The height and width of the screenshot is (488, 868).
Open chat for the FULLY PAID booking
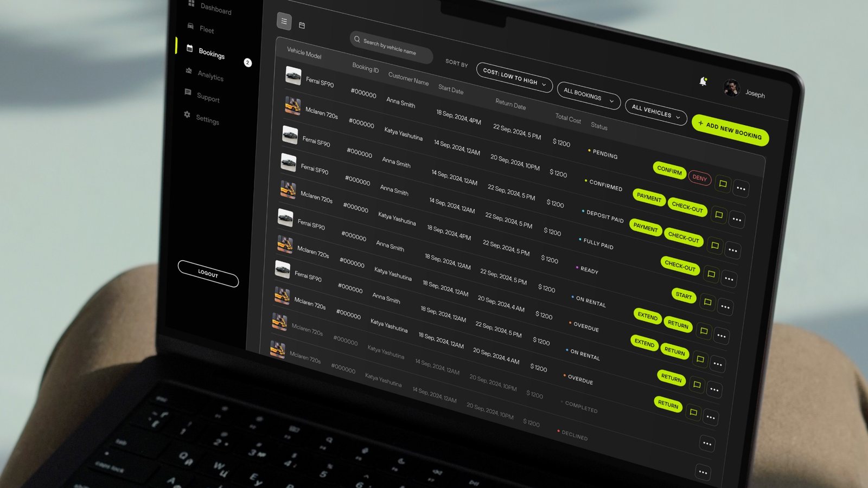pyautogui.click(x=711, y=274)
